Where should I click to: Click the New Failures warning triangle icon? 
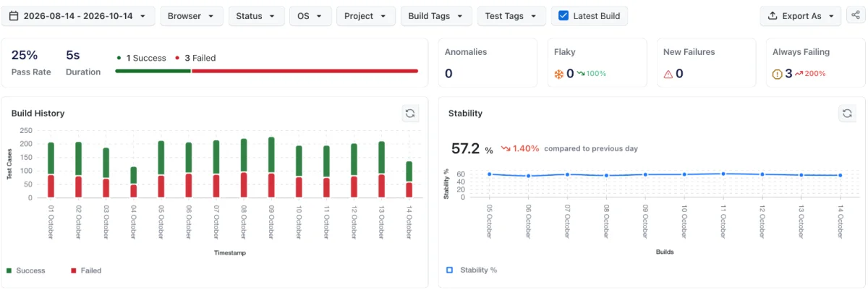668,74
